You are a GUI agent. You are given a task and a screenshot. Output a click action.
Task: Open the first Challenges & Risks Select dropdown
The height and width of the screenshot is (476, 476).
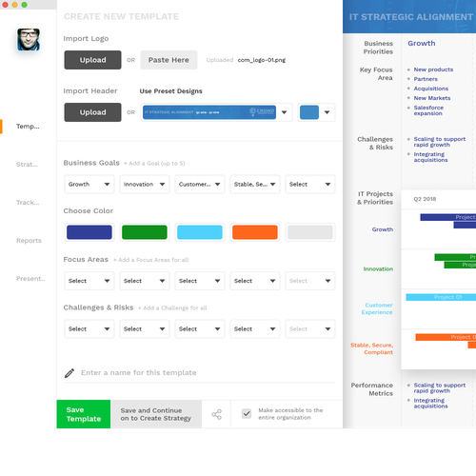coord(89,329)
